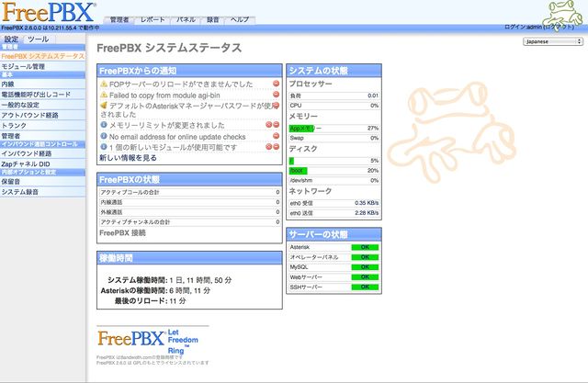588x383 pixels.
Task: Click the warning icon beside the FOP server reload notice
Action: [x=104, y=84]
